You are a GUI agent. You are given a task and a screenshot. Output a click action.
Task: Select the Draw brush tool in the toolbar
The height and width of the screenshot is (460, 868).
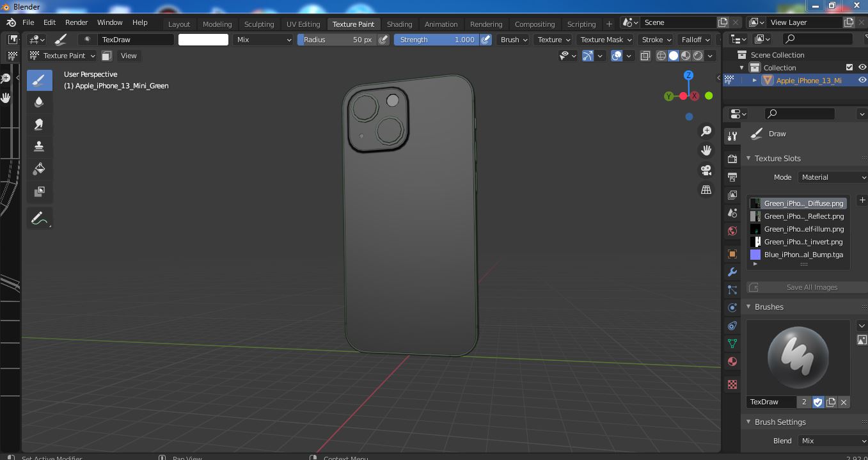pos(39,80)
